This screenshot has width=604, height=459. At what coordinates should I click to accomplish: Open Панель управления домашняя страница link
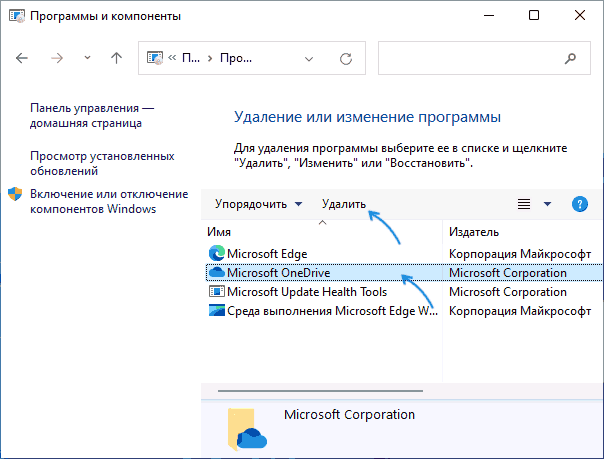pos(92,116)
